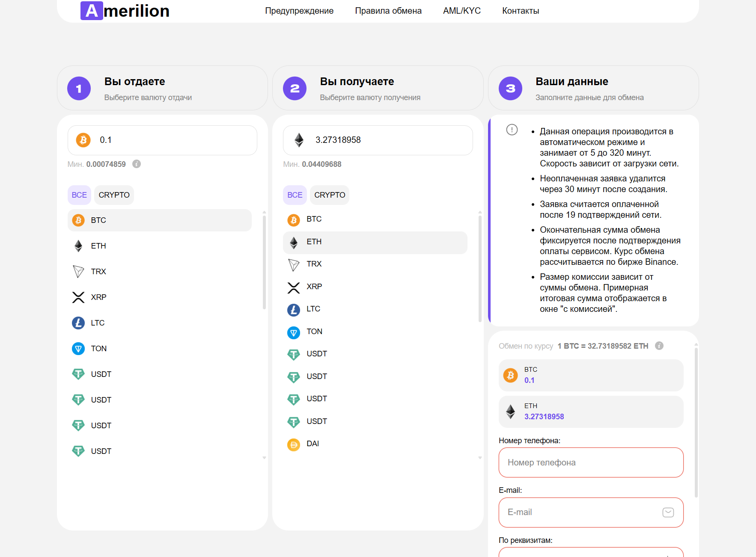Click the envelope icon in E-mail field

click(x=669, y=512)
